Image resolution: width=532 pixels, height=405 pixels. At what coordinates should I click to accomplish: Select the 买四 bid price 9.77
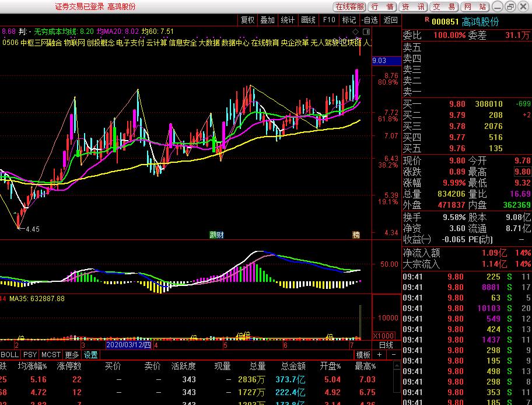click(x=457, y=137)
